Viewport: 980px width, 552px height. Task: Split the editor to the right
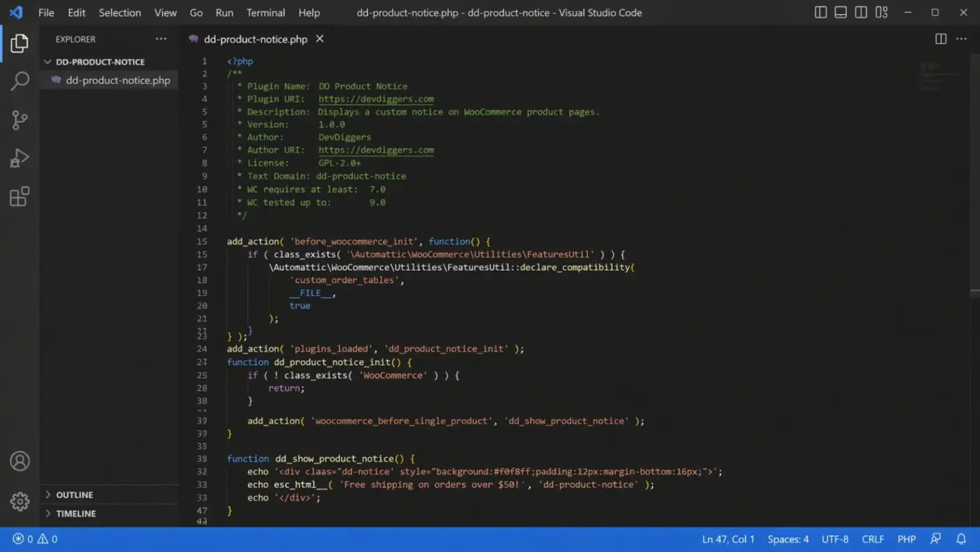941,39
